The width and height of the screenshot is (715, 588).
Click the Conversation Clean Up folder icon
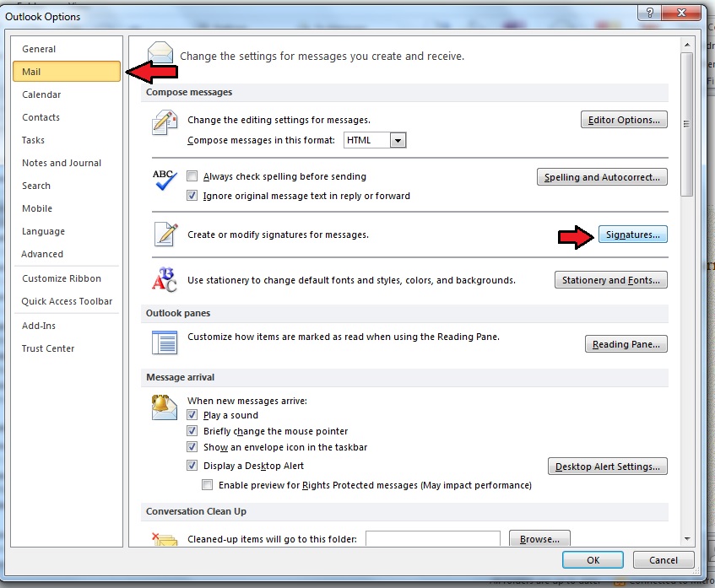click(x=164, y=538)
